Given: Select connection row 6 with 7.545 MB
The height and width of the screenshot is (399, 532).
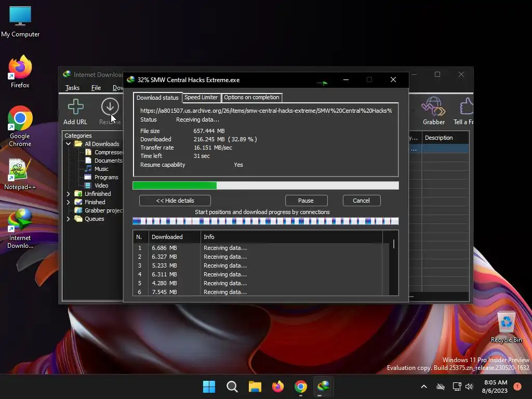Looking at the screenshot, I should click(261, 292).
